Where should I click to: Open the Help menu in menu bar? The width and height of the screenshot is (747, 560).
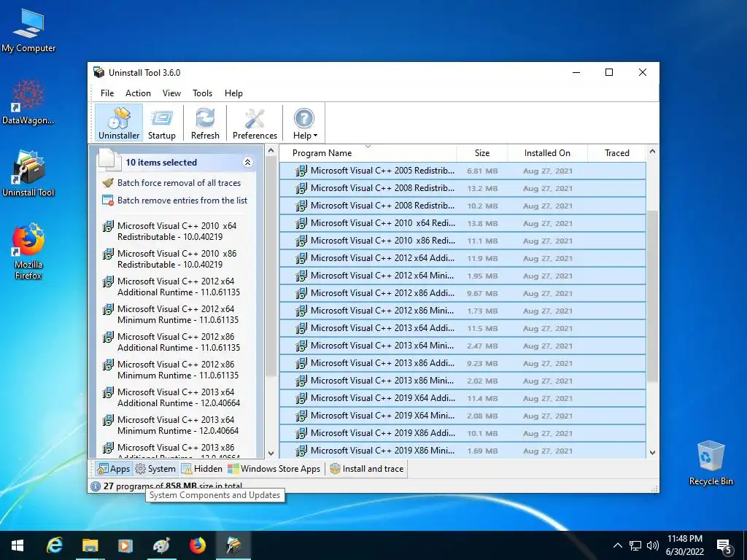233,93
